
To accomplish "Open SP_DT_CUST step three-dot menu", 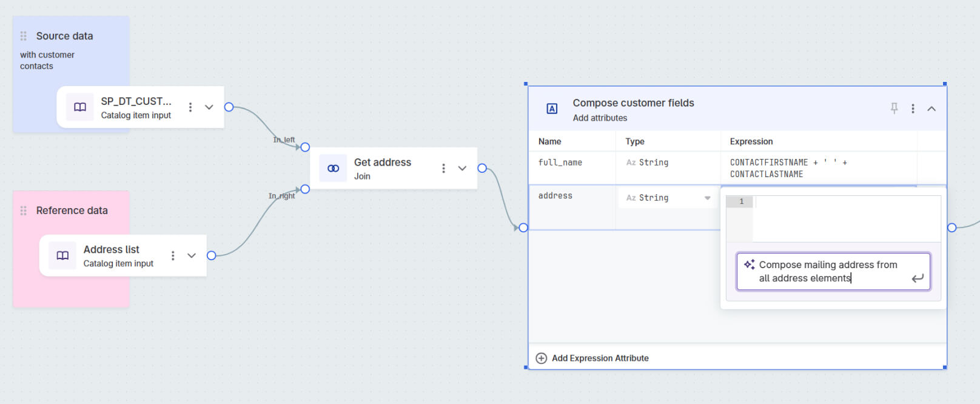I will pos(190,107).
